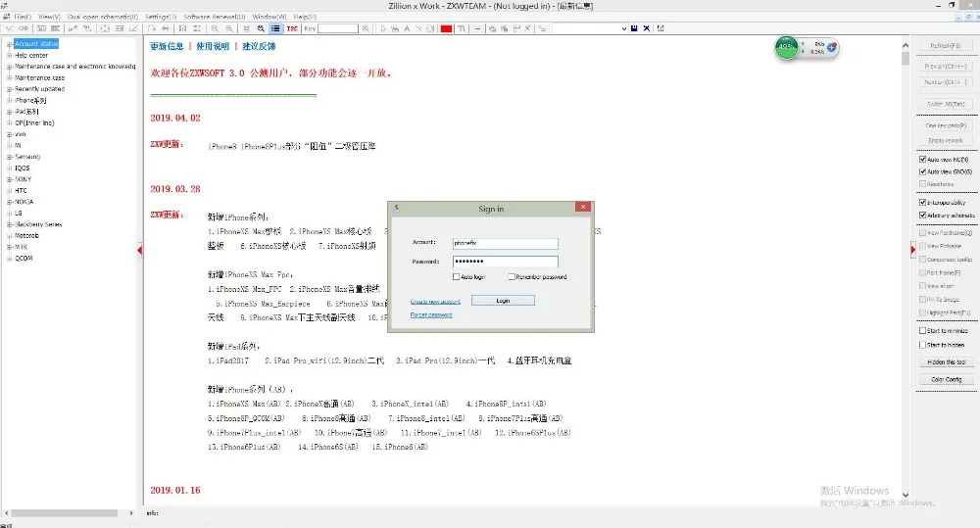Screen dimensions: 980x528
Task: Click the GND toolbar icon
Action: (24, 28)
